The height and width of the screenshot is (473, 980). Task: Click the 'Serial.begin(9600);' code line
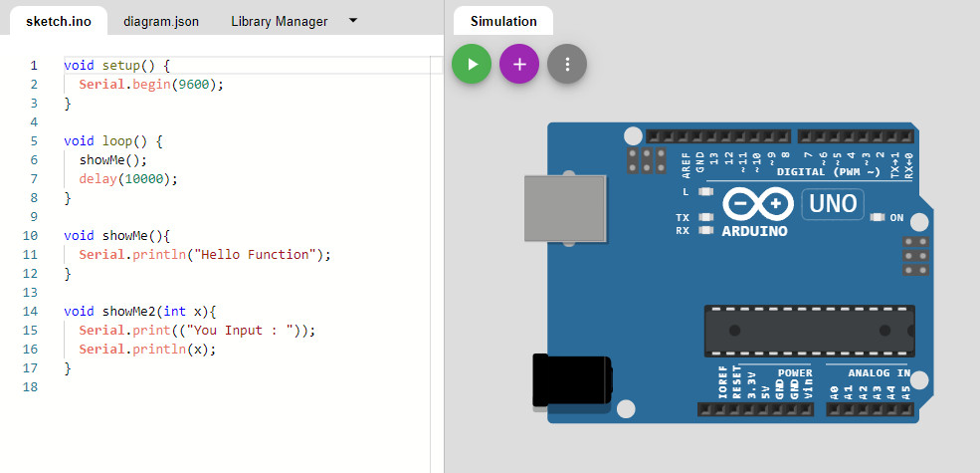151,84
